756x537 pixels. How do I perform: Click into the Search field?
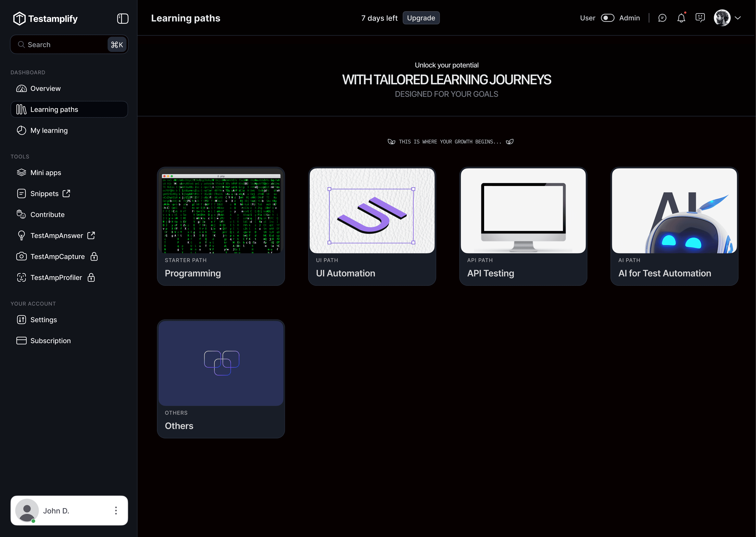(63, 45)
